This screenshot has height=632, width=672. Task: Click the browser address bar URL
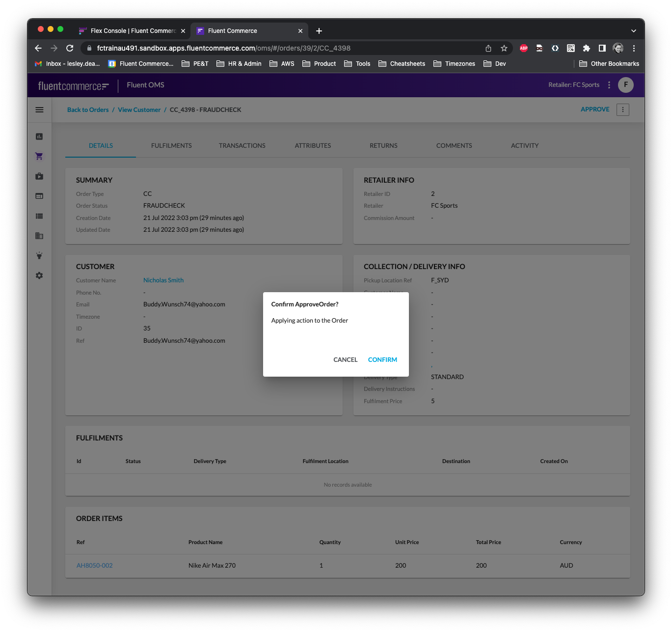click(223, 48)
